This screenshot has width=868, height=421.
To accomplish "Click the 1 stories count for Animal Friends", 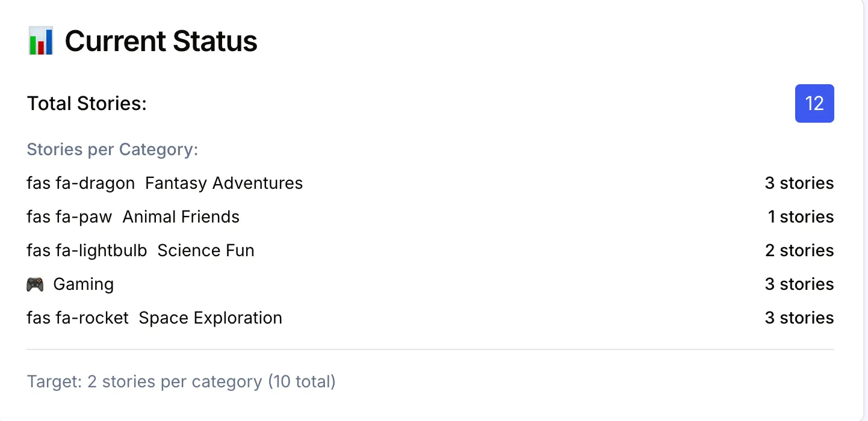I will tap(800, 217).
